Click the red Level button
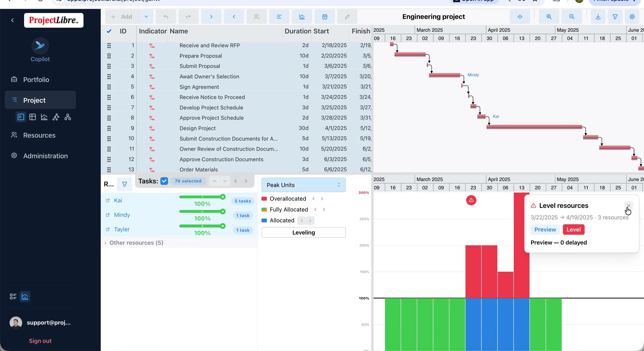 (x=573, y=229)
